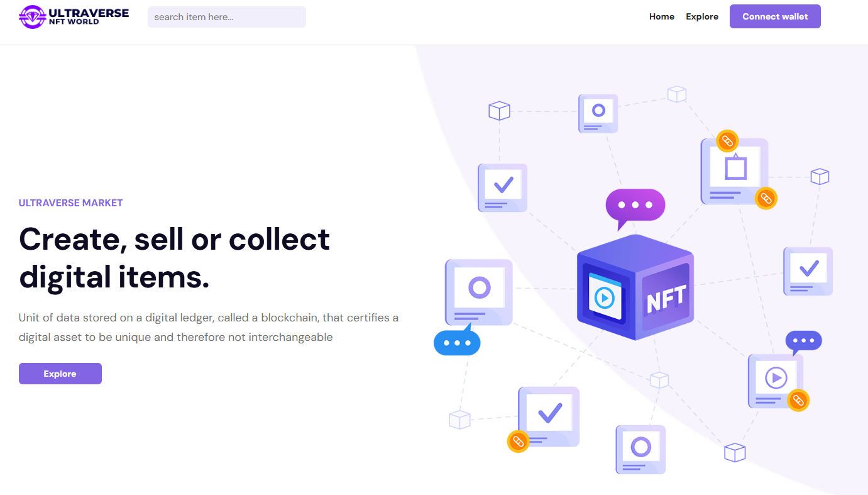Click the purple Explore button in the hero section
This screenshot has width=868, height=495.
tap(60, 374)
